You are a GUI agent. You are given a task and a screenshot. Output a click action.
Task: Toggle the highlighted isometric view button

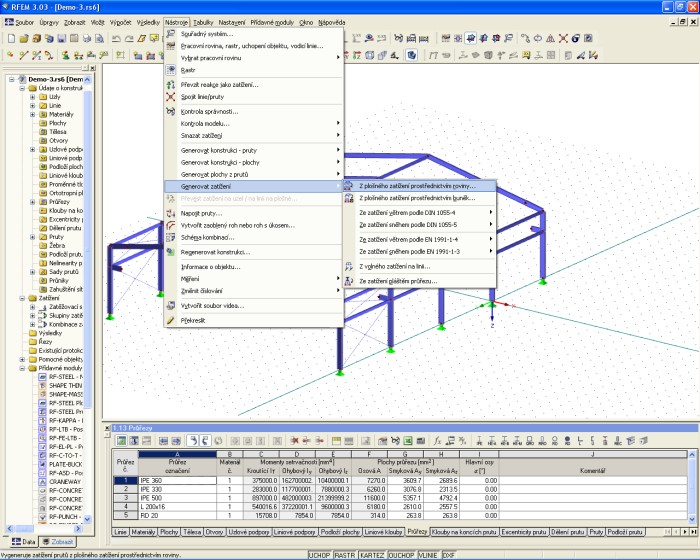[471, 38]
